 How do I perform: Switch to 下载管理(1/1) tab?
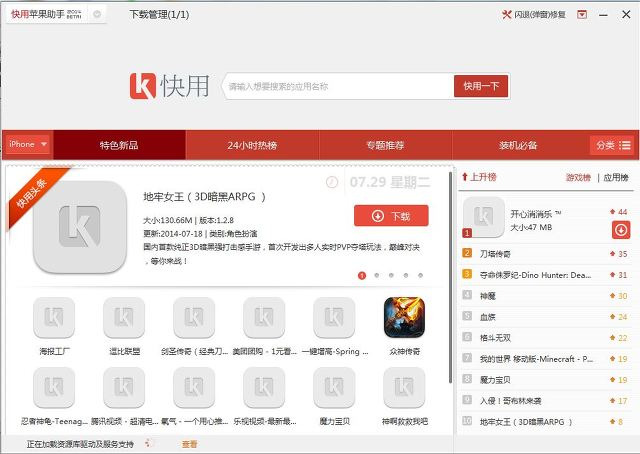tap(159, 15)
